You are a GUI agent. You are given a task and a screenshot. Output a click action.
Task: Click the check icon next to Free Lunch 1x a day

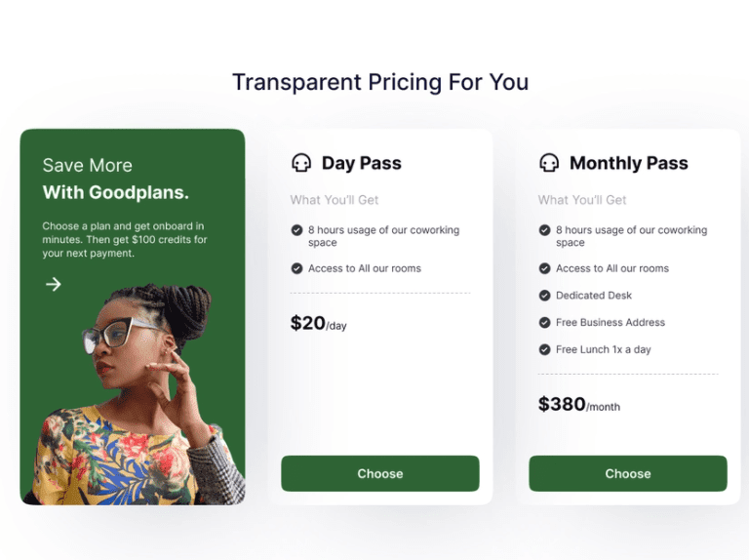[544, 350]
